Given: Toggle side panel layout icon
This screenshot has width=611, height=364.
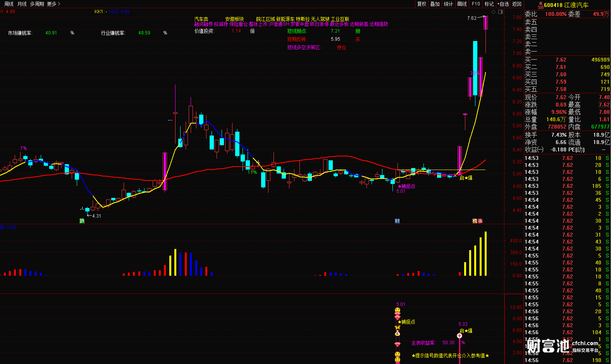Looking at the screenshot, I should 501,12.
